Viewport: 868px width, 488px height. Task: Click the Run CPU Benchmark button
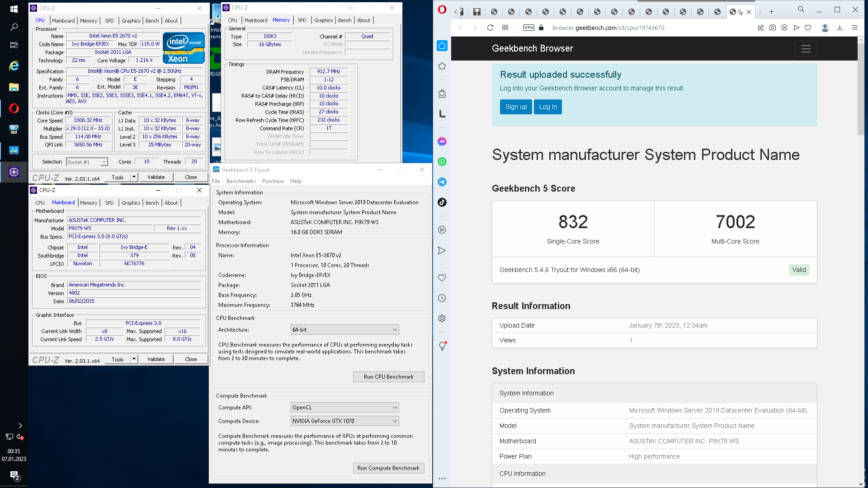(388, 377)
